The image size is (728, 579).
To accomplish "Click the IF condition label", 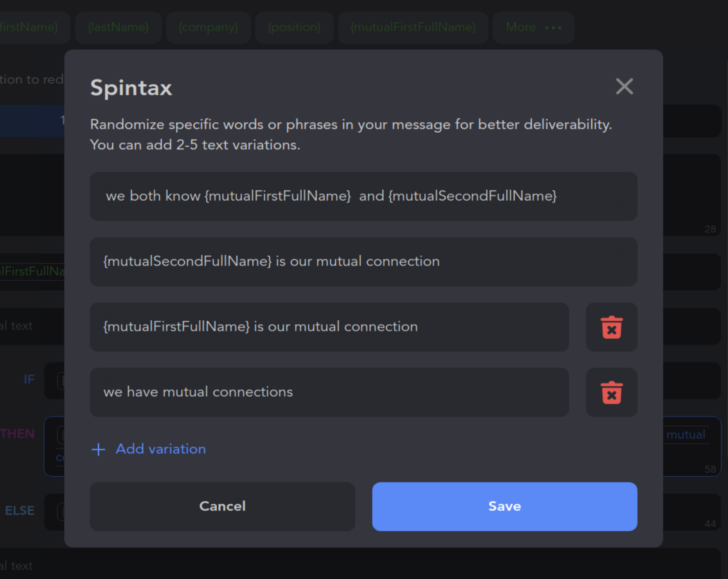I will point(29,379).
